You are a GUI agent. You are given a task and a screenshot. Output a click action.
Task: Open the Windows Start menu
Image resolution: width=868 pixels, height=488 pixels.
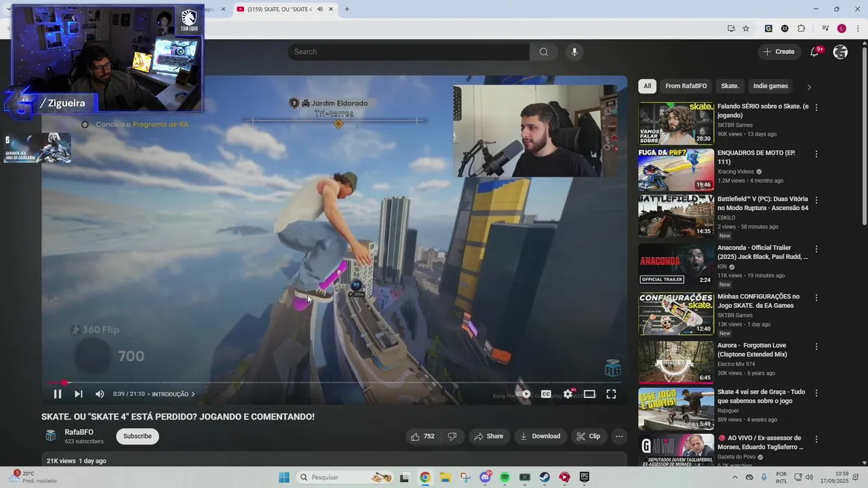coord(284,477)
